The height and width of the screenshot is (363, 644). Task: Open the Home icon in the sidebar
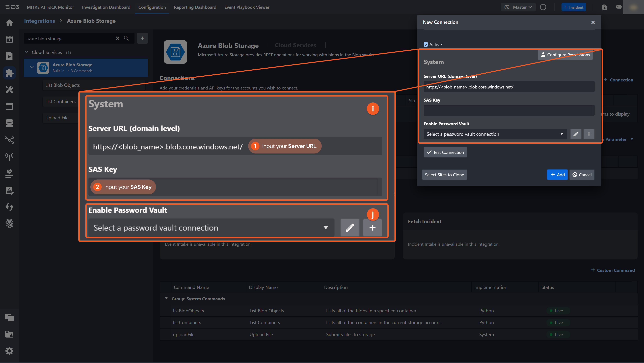point(9,22)
